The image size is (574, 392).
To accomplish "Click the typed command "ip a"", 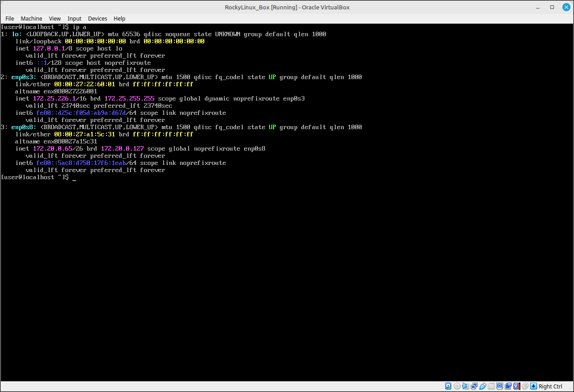I will (x=80, y=27).
